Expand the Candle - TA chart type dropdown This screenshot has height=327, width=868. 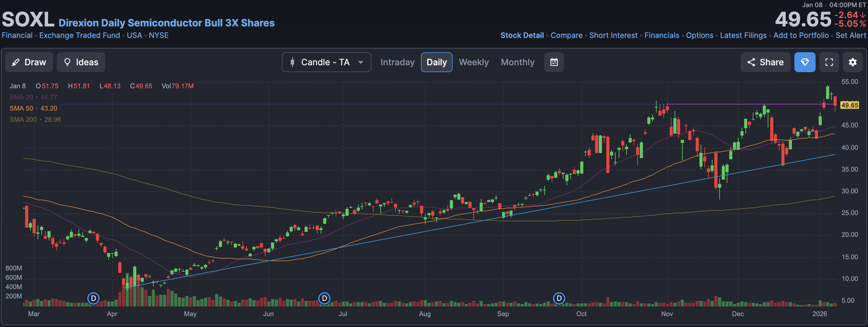326,62
